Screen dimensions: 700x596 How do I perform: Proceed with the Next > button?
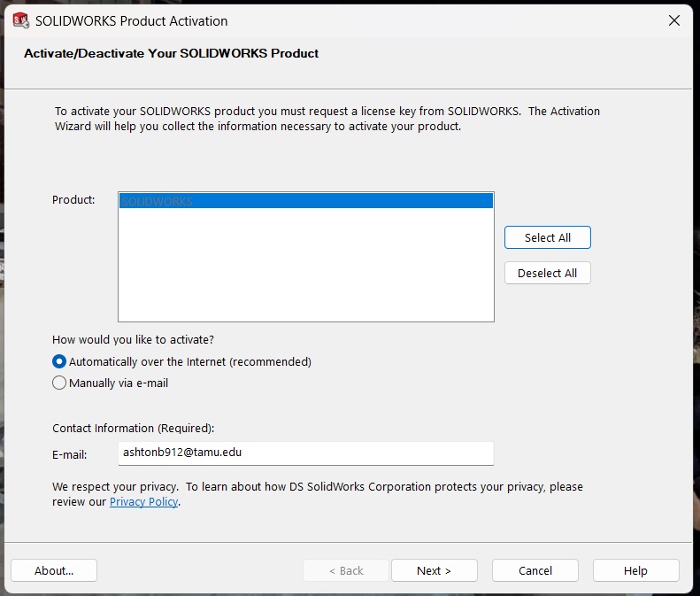coord(434,570)
